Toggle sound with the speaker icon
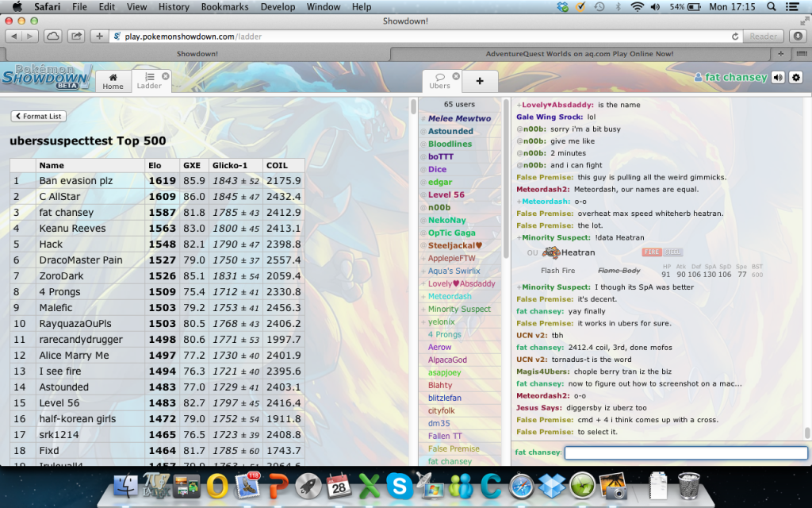Viewport: 812px width, 508px height. click(778, 77)
